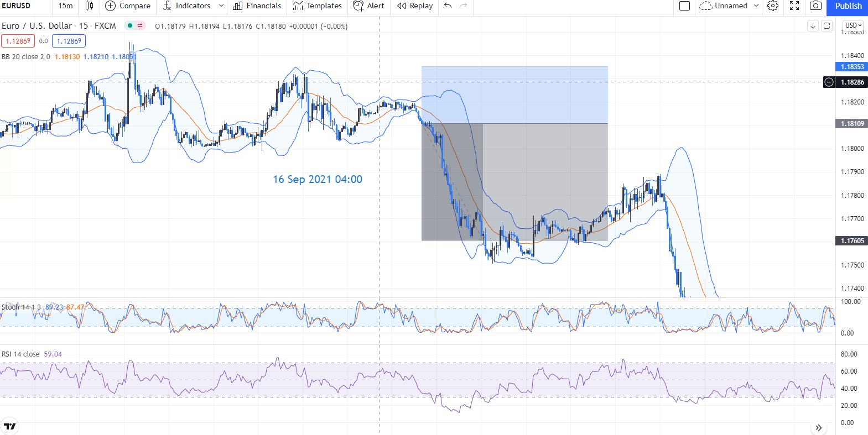868x435 pixels.
Task: Click the Euro / U.S. Dollar chart title
Action: tap(37, 25)
